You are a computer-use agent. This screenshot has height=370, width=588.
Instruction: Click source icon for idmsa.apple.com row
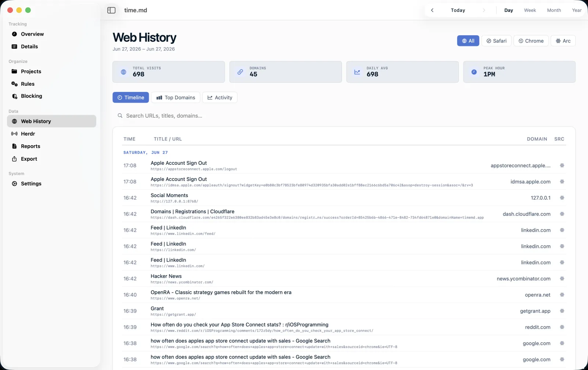(x=562, y=182)
